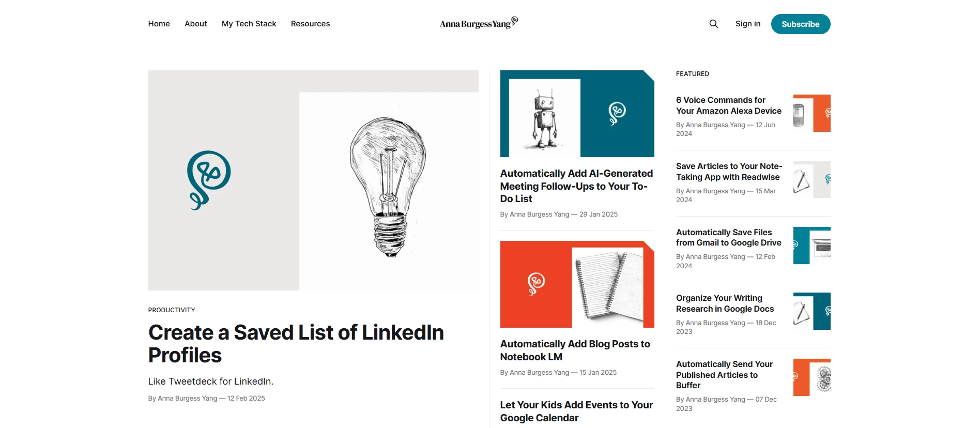Click the Sign in link
This screenshot has height=428, width=980.
(747, 24)
